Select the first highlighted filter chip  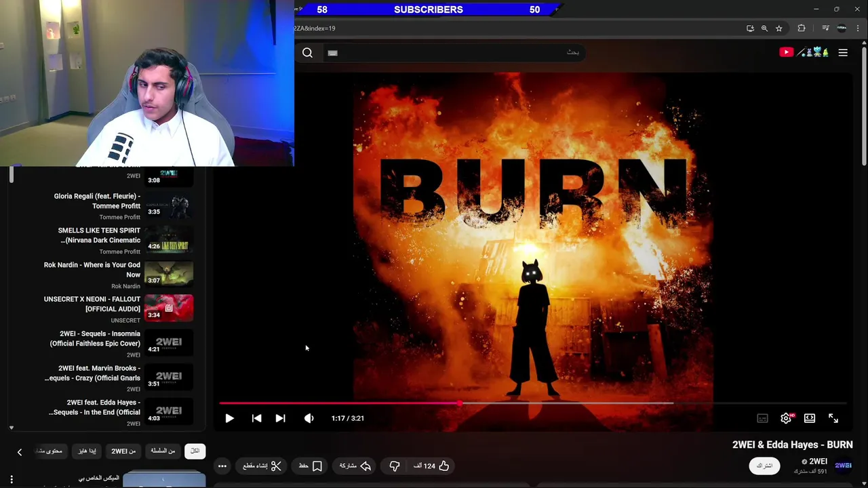(195, 451)
